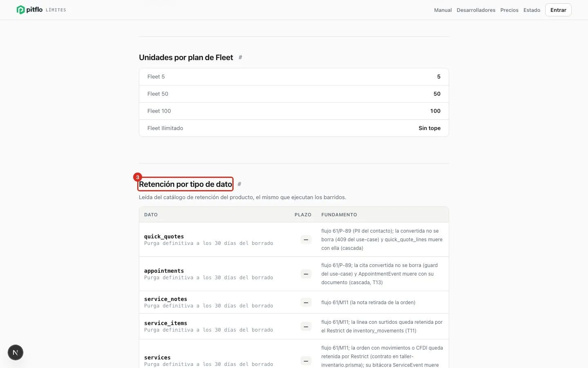Click the pitflo logo icon

20,10
